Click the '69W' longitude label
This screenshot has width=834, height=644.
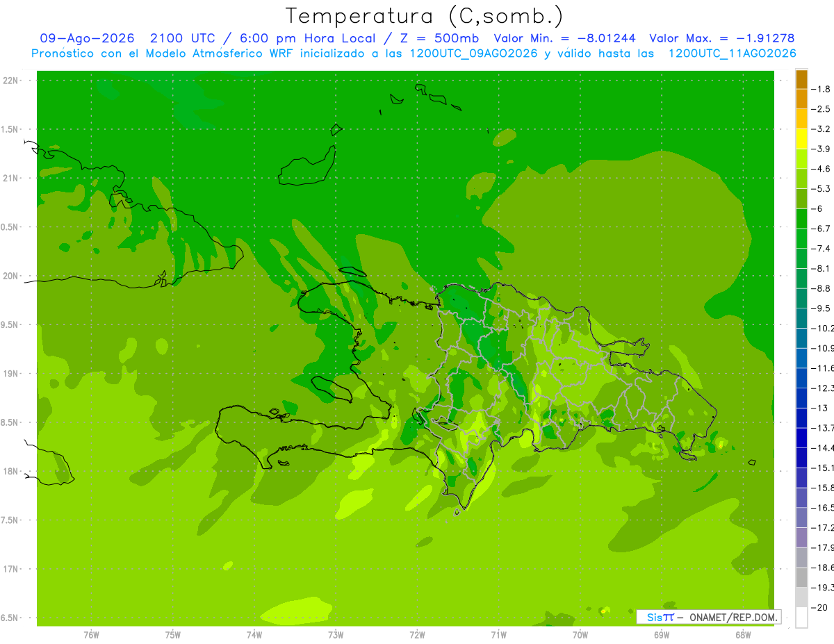click(662, 634)
